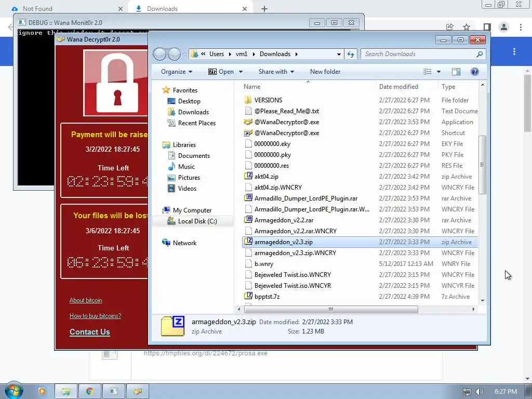Click the breadcrumb overflow chevron

point(203,54)
